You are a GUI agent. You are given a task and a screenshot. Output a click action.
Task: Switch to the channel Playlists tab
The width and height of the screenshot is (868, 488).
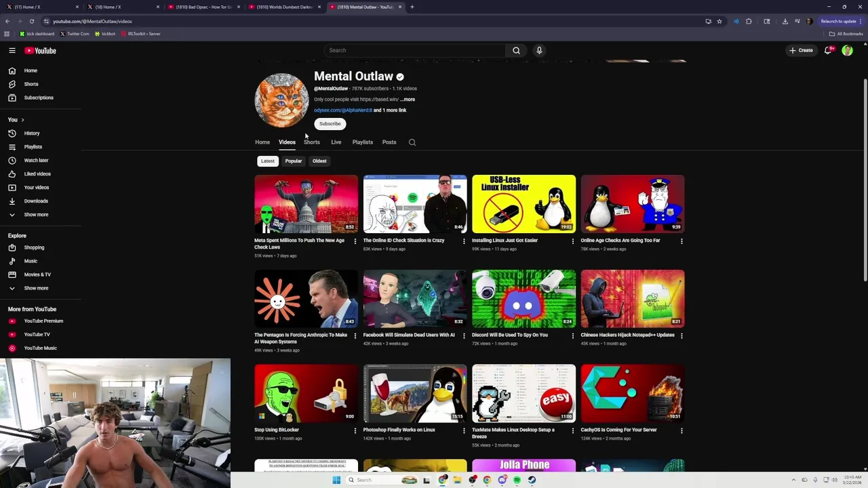tap(363, 142)
